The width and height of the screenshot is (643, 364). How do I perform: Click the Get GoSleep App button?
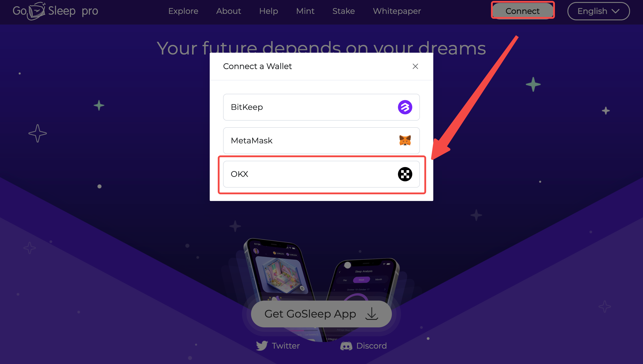[x=321, y=314]
